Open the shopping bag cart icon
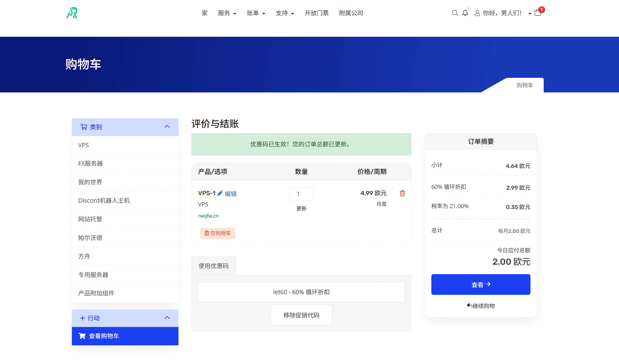Screen dimensions: 619x364 tap(538, 13)
